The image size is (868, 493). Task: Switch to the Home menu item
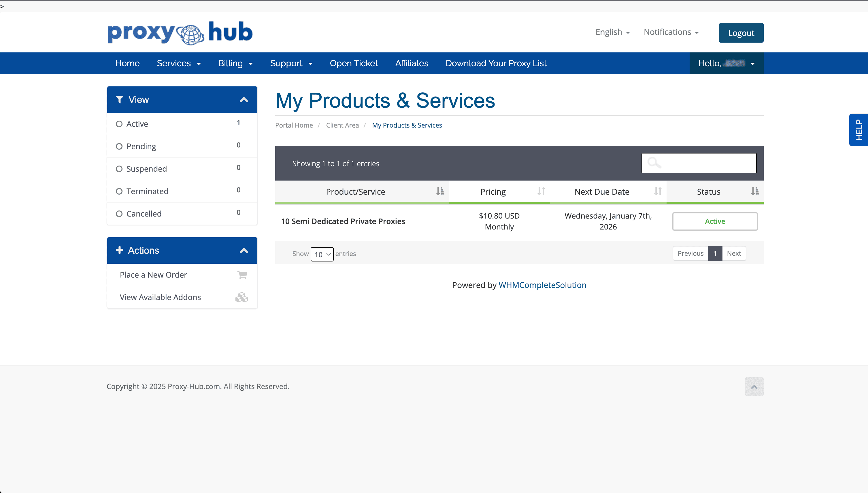click(x=127, y=63)
